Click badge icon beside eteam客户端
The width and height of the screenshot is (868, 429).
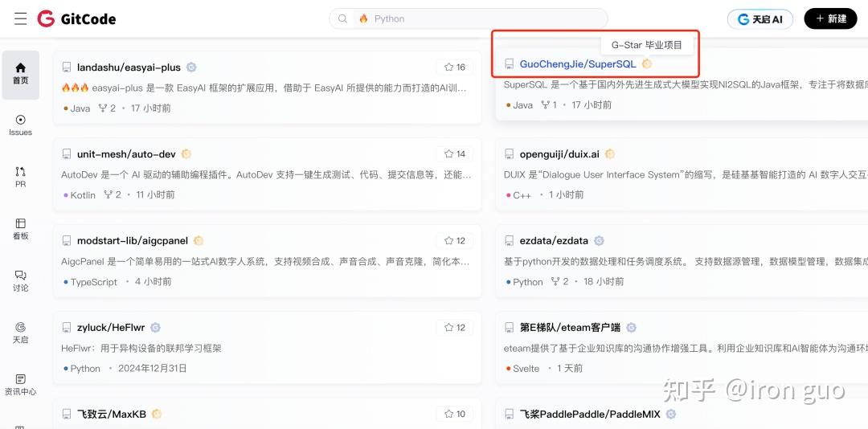(631, 328)
